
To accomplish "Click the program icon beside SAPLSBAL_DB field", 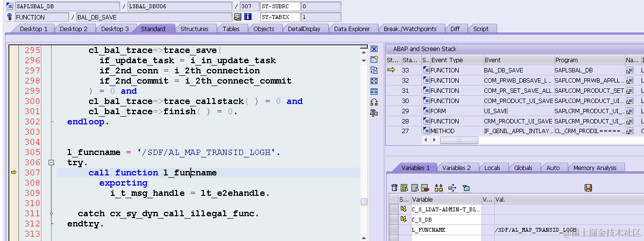I will 10,6.
